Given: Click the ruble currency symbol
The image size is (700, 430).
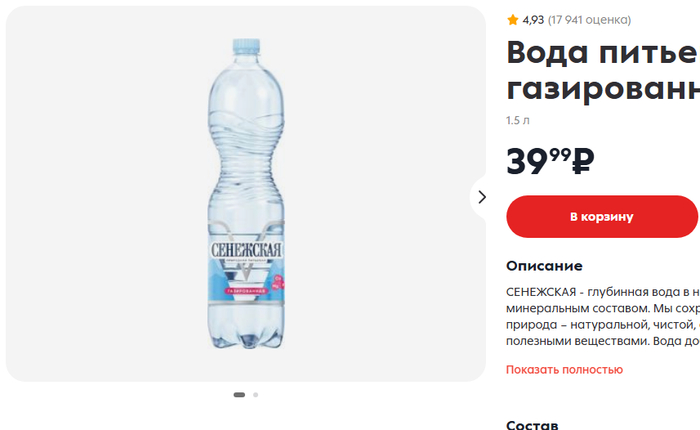Looking at the screenshot, I should point(583,161).
